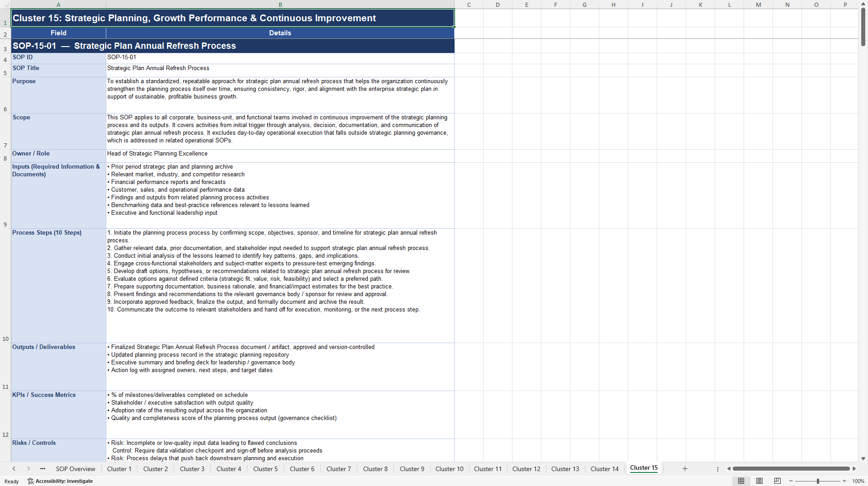
Task: Click vertical scrollbar thumb
Action: tap(863, 27)
